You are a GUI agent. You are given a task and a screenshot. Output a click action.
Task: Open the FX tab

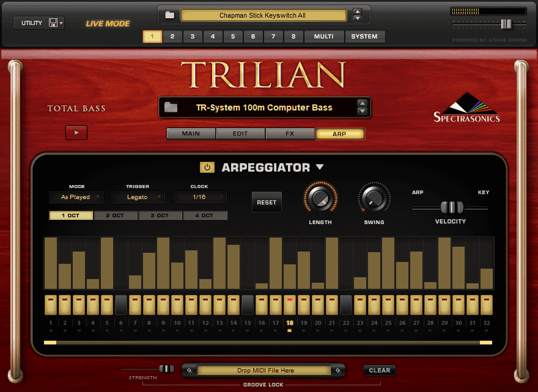pos(290,134)
